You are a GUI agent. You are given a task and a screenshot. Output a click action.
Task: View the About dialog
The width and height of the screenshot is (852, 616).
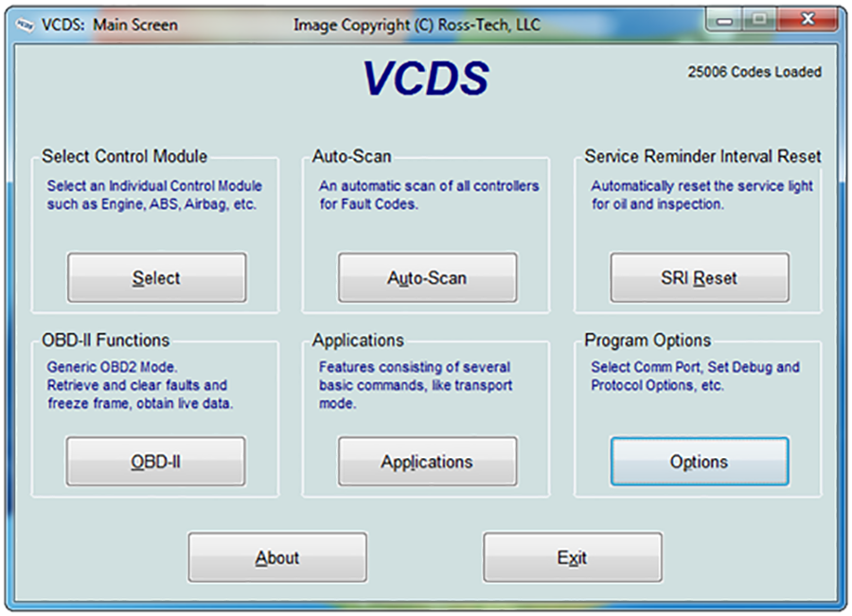coord(276,556)
